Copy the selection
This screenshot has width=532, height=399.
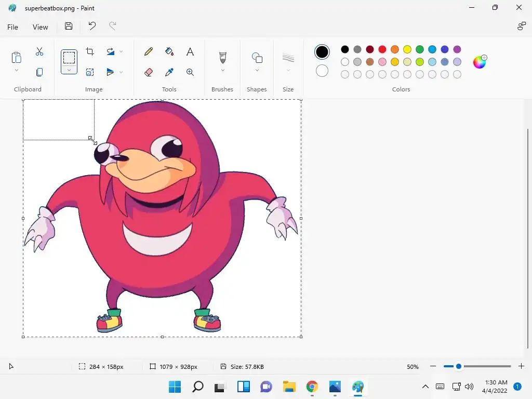(x=39, y=72)
